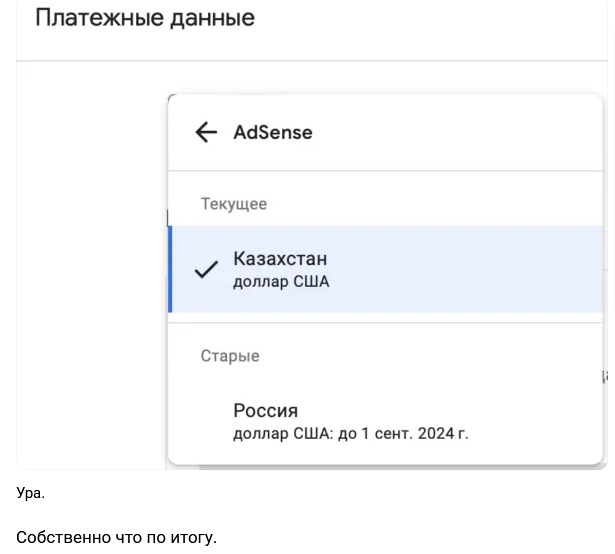
Task: Select the Казахстан payment profile
Action: pos(385,269)
